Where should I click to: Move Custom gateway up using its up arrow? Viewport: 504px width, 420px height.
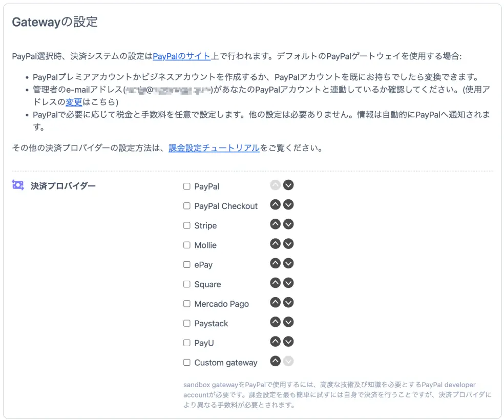(x=275, y=361)
